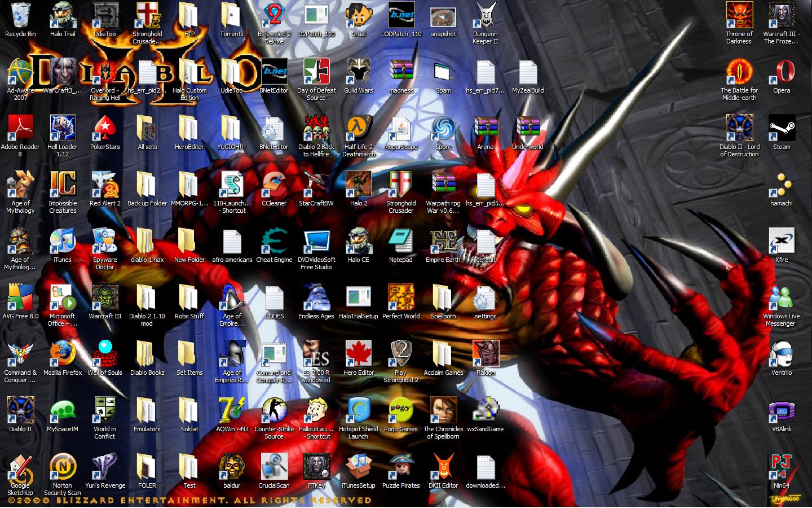Screen dimensions: 812x508
Task: Open the Hero Editor icon
Action: [359, 354]
